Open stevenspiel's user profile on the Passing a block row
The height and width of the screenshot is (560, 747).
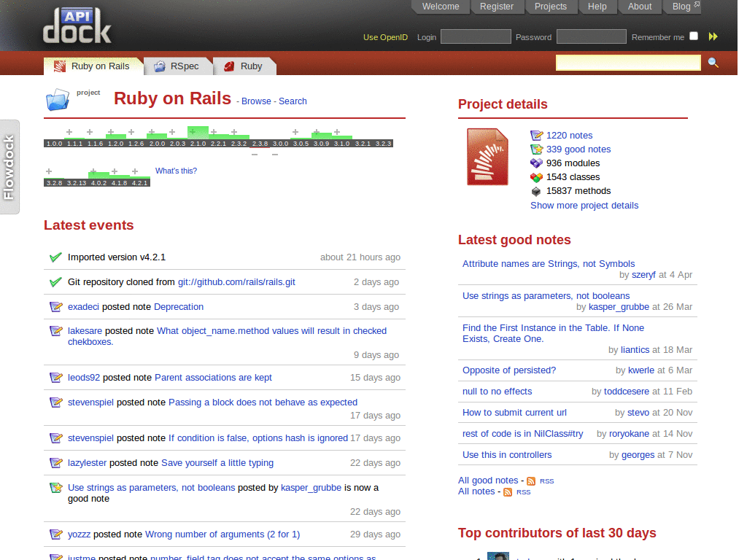[90, 402]
